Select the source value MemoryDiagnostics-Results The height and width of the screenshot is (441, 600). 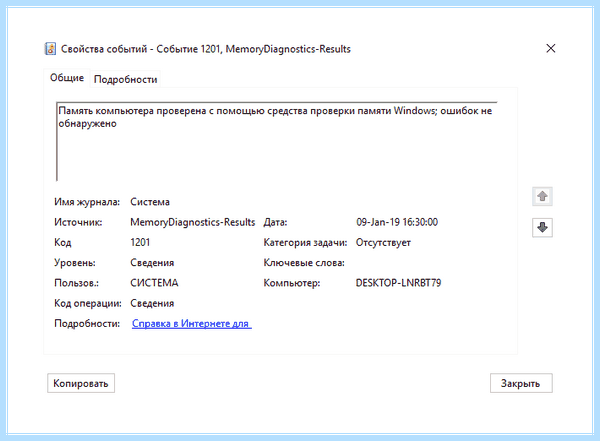[192, 222]
